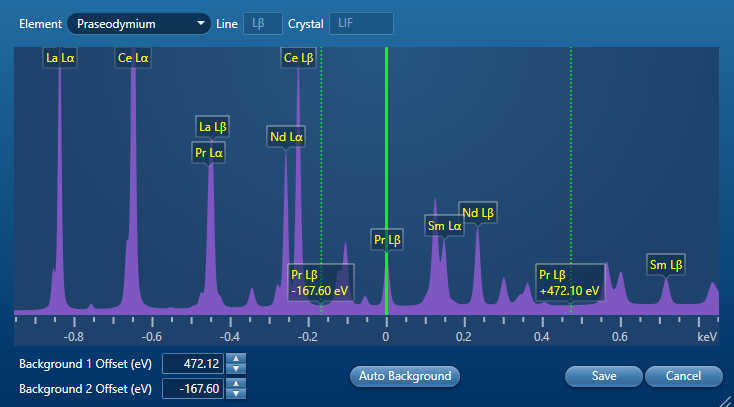Screen dimensions: 734x407
Task: Increase Background 1 Offset with up arrow
Action: [x=237, y=358]
